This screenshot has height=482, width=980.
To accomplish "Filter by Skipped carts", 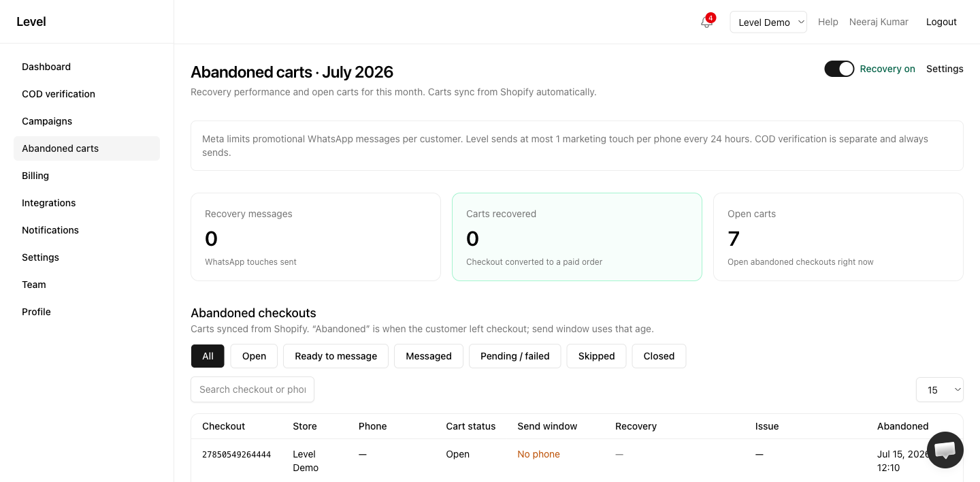I will pos(596,356).
